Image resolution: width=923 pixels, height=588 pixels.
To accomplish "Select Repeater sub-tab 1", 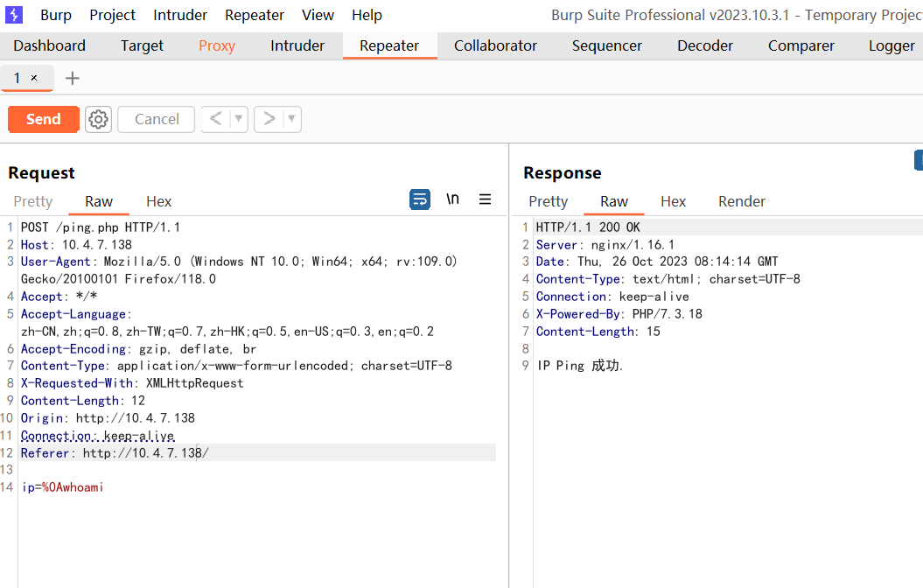I will pyautogui.click(x=17, y=78).
